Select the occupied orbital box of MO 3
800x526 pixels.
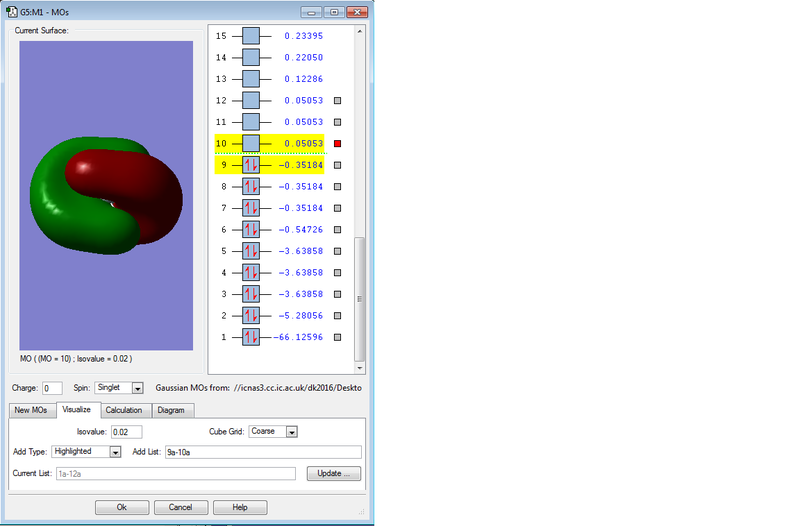point(251,294)
